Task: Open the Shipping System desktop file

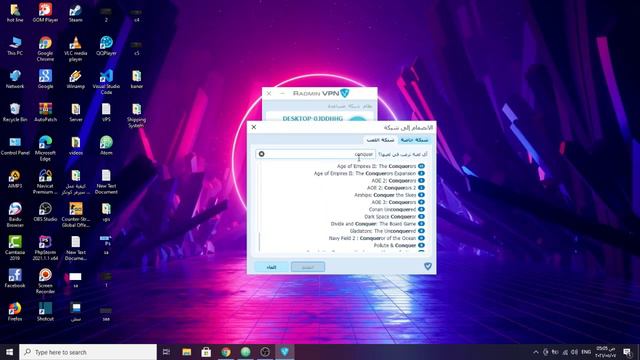Action: pos(136,115)
